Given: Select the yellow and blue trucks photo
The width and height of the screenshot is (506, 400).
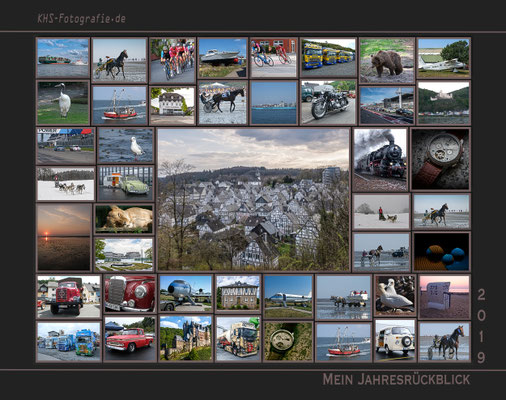Looking at the screenshot, I should (329, 58).
